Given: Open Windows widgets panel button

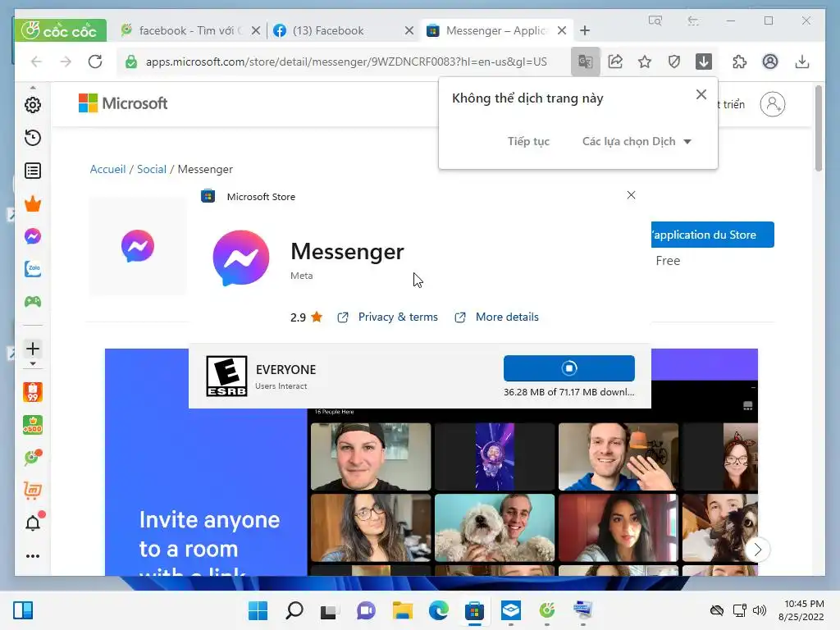Looking at the screenshot, I should click(x=22, y=610).
